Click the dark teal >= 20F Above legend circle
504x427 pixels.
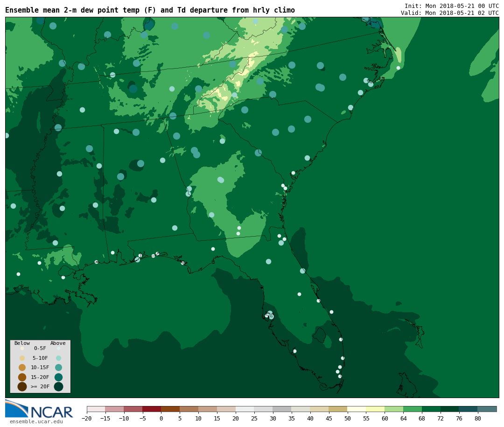58,386
